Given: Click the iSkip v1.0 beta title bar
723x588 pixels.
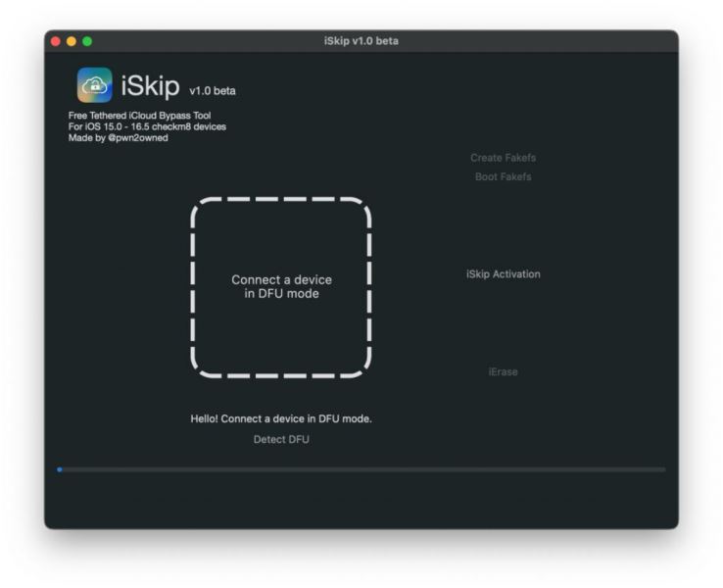Looking at the screenshot, I should [361, 41].
